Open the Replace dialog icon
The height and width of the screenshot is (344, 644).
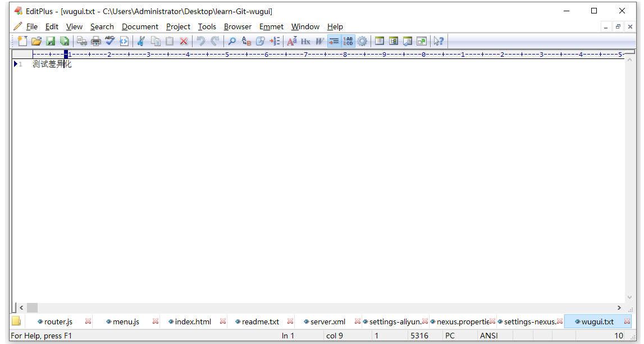point(246,41)
